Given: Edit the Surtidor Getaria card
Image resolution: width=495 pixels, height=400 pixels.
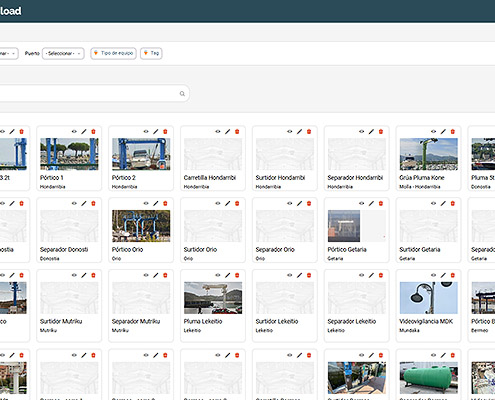Looking at the screenshot, I should (443, 203).
